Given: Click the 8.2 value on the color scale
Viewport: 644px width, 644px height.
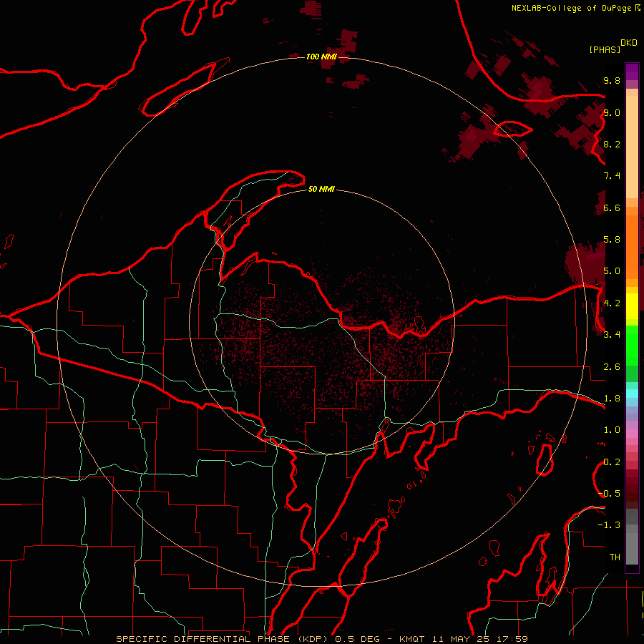Looking at the screenshot, I should 612,144.
